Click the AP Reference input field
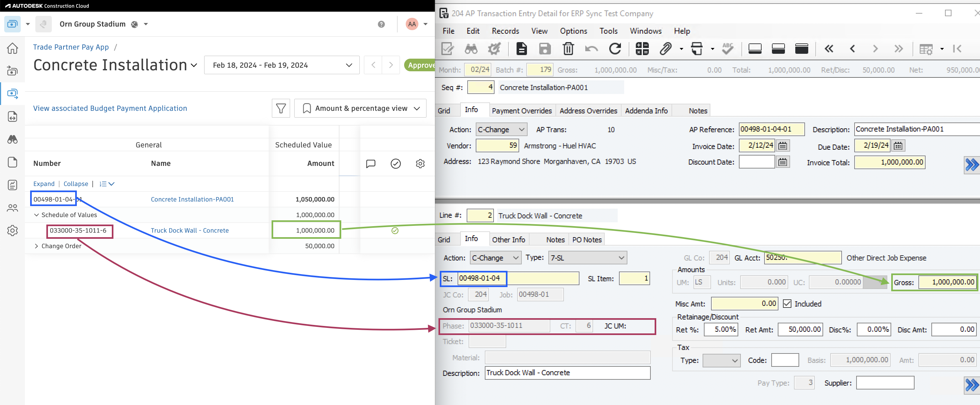 click(x=771, y=129)
